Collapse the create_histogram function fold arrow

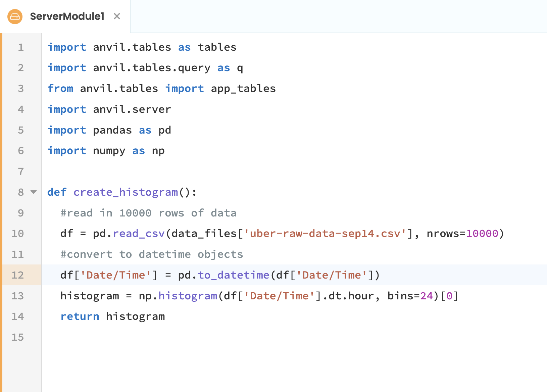(x=34, y=192)
